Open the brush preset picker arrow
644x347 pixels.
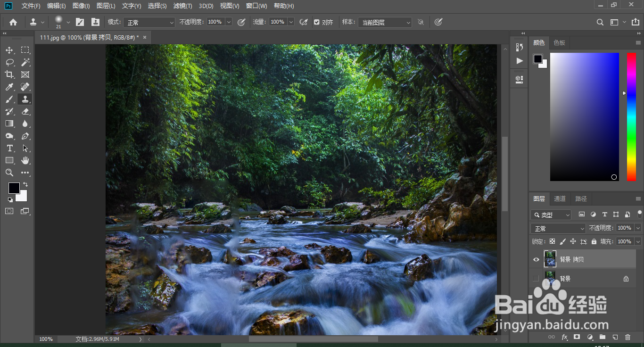[68, 22]
